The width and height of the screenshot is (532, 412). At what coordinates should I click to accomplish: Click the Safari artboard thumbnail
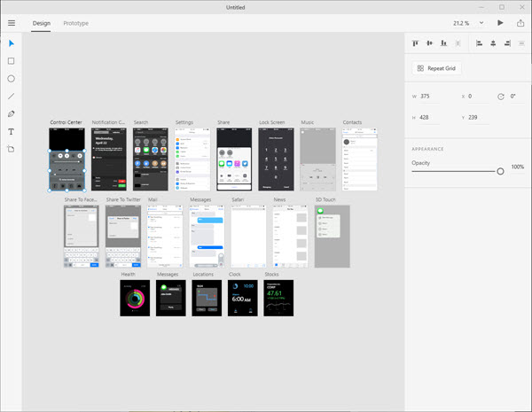pos(248,237)
